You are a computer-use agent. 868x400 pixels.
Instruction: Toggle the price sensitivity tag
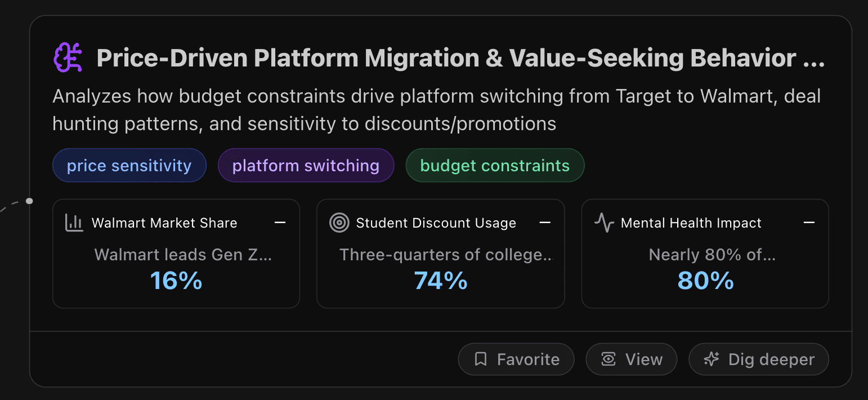pos(129,165)
